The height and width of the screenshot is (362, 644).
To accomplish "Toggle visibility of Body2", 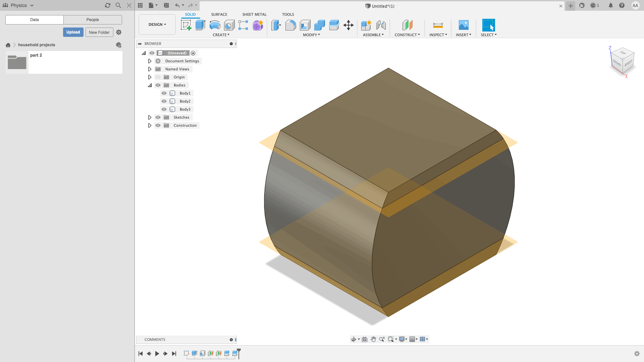I will [164, 101].
